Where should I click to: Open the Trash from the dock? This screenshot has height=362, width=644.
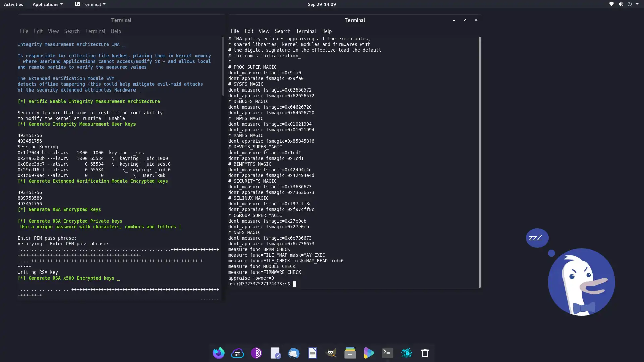(x=425, y=353)
